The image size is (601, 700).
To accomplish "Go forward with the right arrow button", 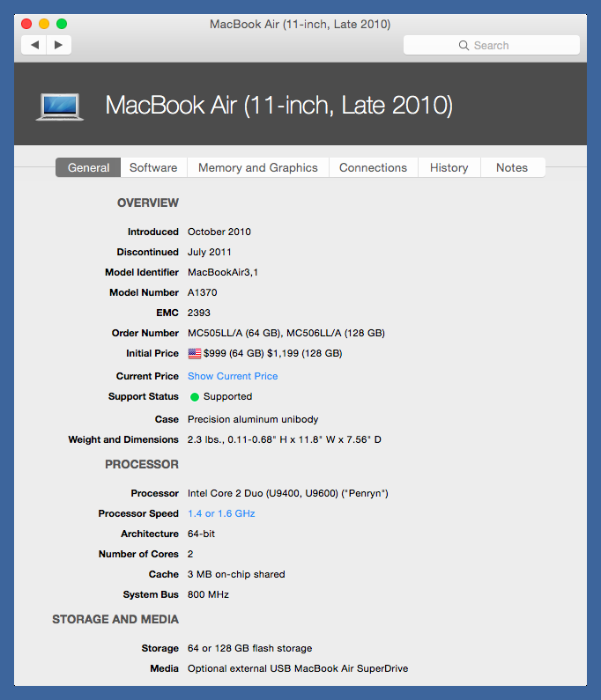I will click(x=58, y=45).
